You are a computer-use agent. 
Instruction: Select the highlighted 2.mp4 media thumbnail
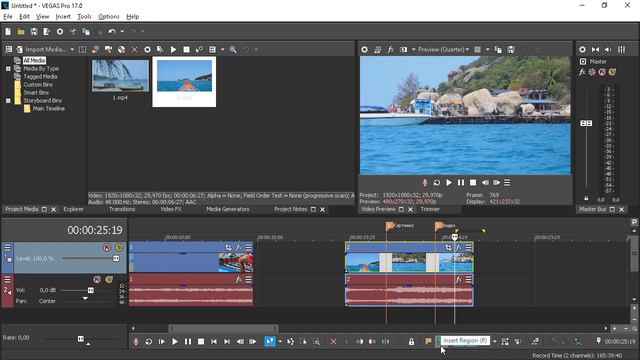(184, 82)
